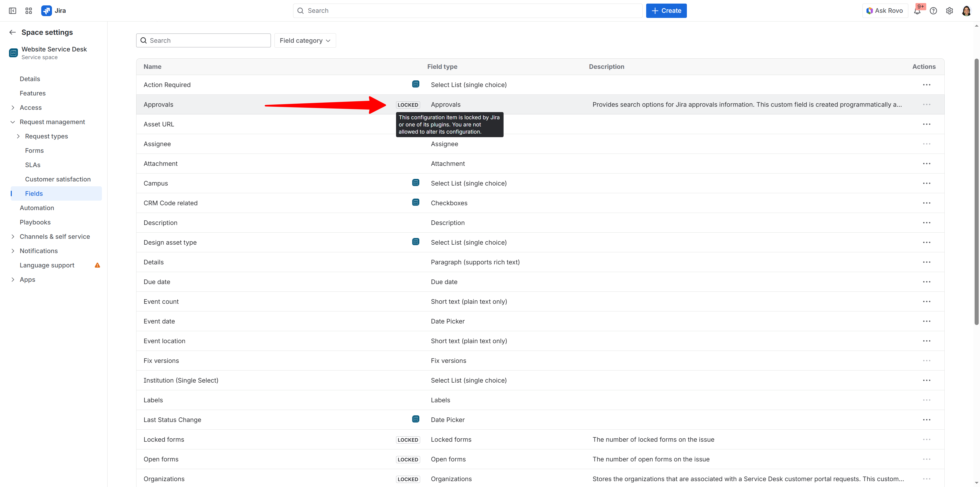The width and height of the screenshot is (980, 487).
Task: Open actions menu for Campus row
Action: (x=927, y=183)
